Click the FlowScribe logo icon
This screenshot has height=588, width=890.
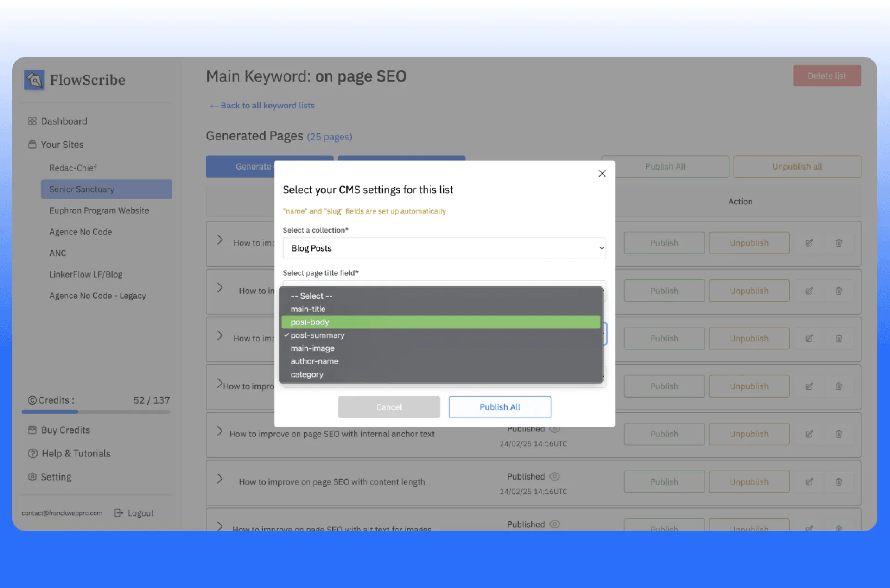pos(34,80)
